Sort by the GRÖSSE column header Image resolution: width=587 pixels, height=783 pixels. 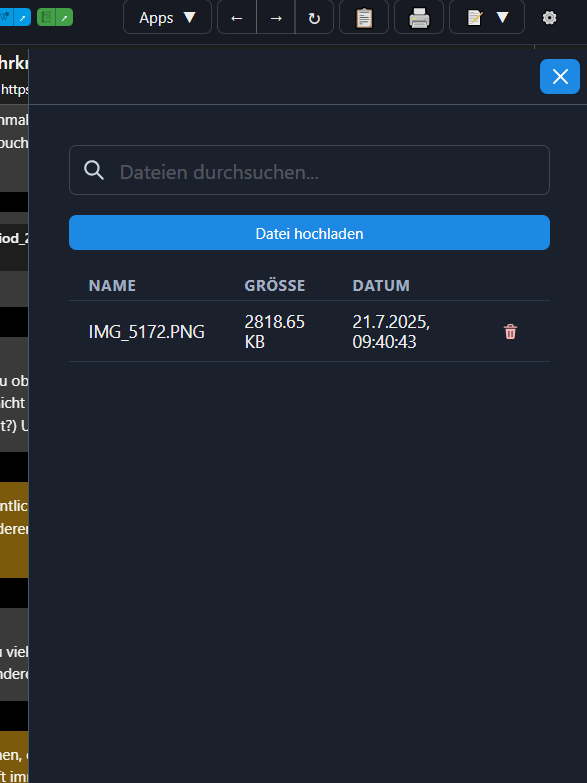click(275, 286)
